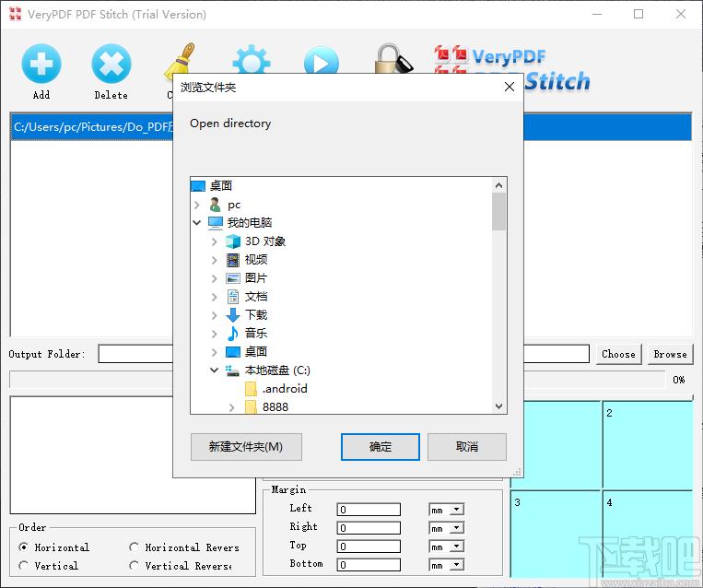The width and height of the screenshot is (703, 588).
Task: Click the Delete X icon
Action: tap(111, 64)
